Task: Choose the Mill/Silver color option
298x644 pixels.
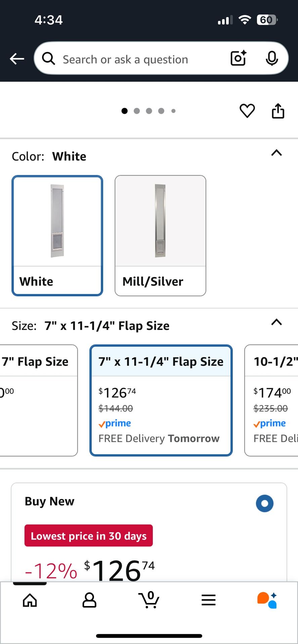Action: coord(160,235)
